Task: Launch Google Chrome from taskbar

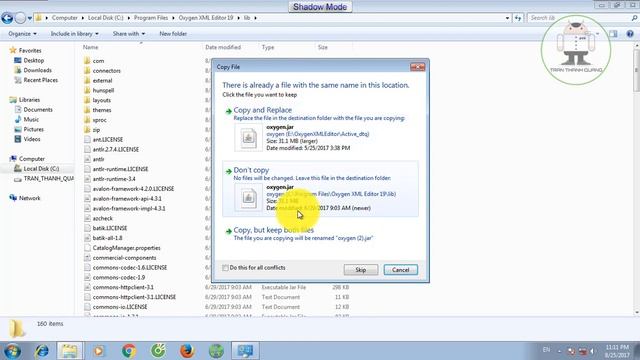Action: pyautogui.click(x=129, y=351)
